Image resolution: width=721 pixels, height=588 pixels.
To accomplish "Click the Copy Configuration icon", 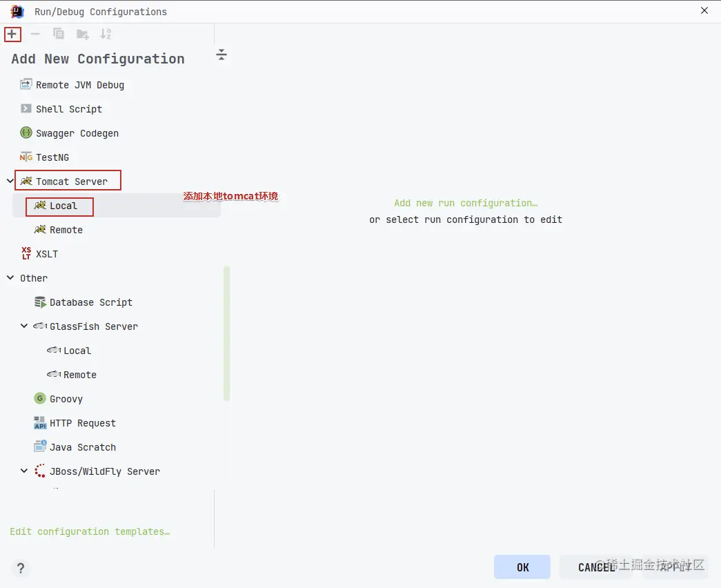I will point(59,34).
